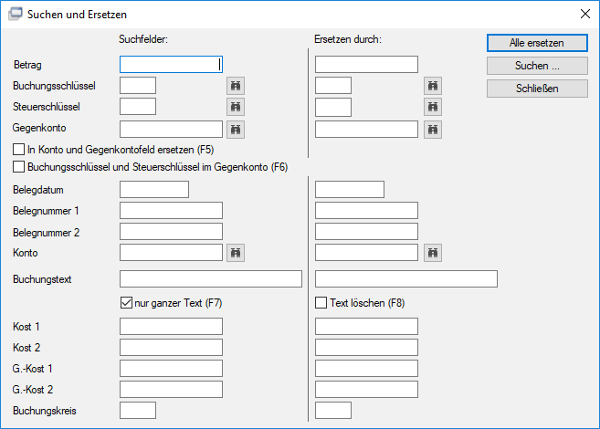Select the Belegnummer 2 replacement field
The width and height of the screenshot is (600, 429).
point(367,232)
